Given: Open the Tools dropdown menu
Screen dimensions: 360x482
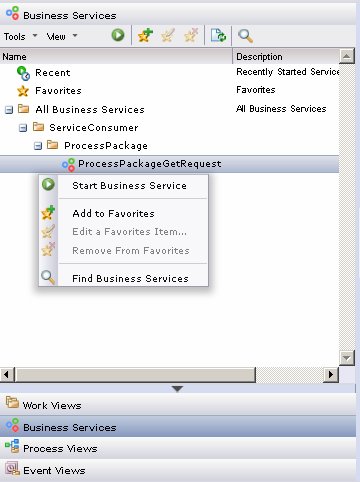Looking at the screenshot, I should [x=20, y=36].
